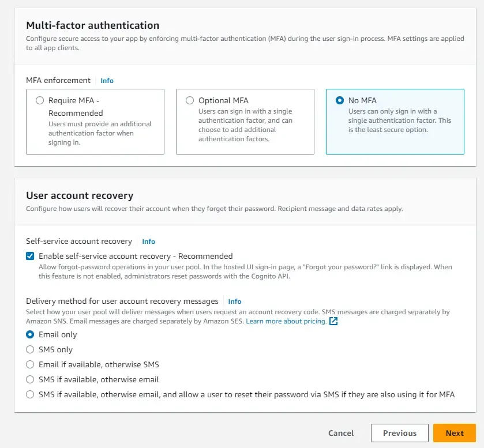Uncheck Enable self-service account recovery
This screenshot has height=448, width=484.
pos(29,256)
